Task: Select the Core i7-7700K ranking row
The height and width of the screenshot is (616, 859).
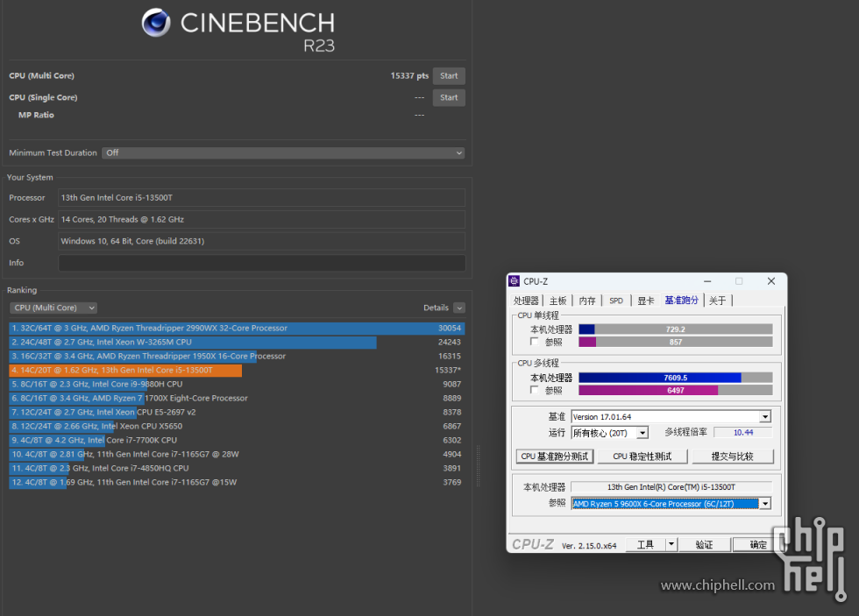Action: click(237, 440)
